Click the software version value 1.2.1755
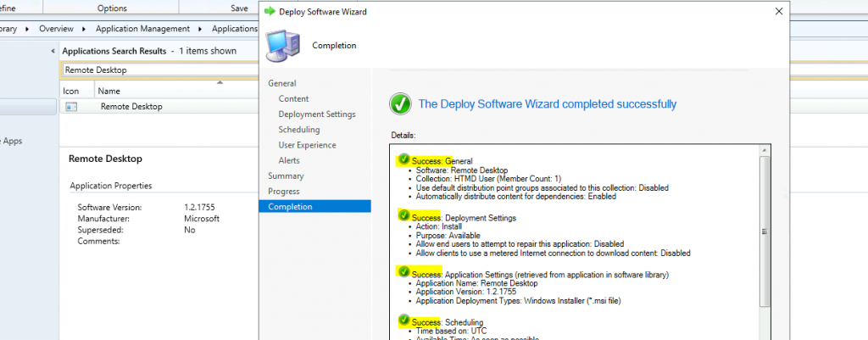The image size is (868, 340). click(199, 208)
